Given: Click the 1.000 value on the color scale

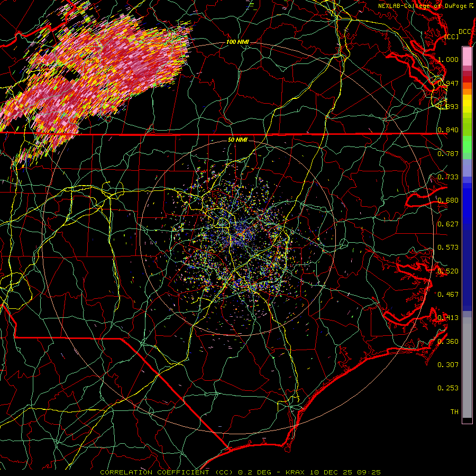Looking at the screenshot, I should coord(448,59).
